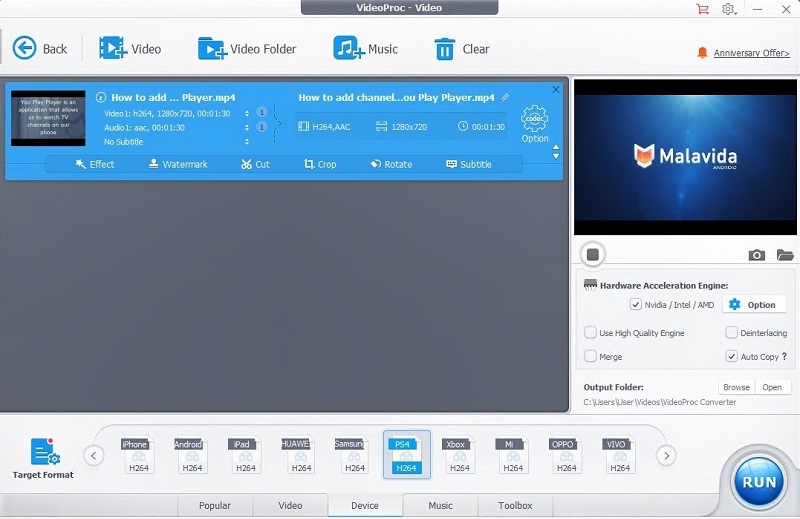This screenshot has width=800, height=519.
Task: Open the output folder
Action: point(772,387)
